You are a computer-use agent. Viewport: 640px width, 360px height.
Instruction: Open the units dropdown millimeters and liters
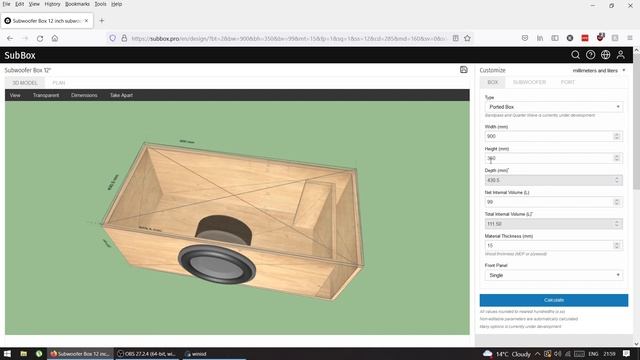598,70
